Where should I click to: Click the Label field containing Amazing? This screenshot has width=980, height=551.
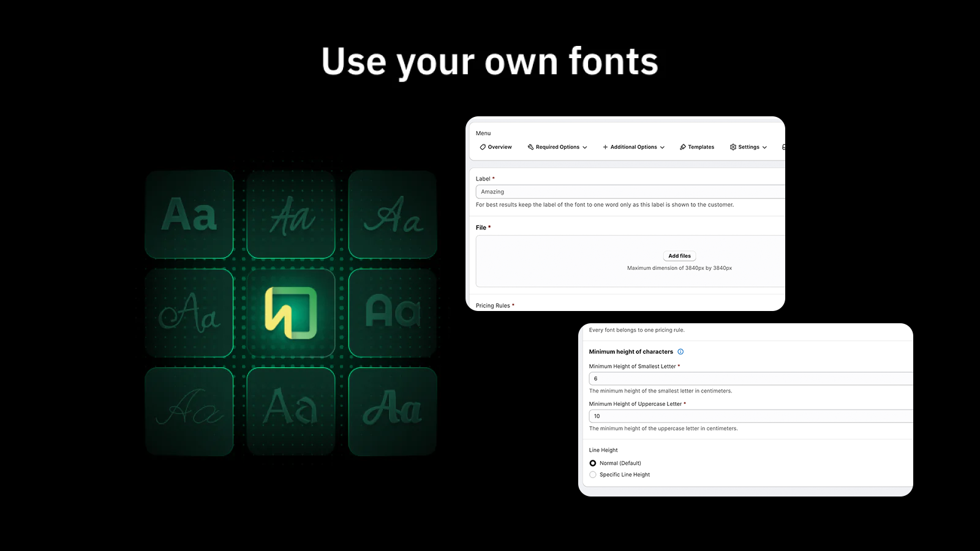(x=630, y=192)
